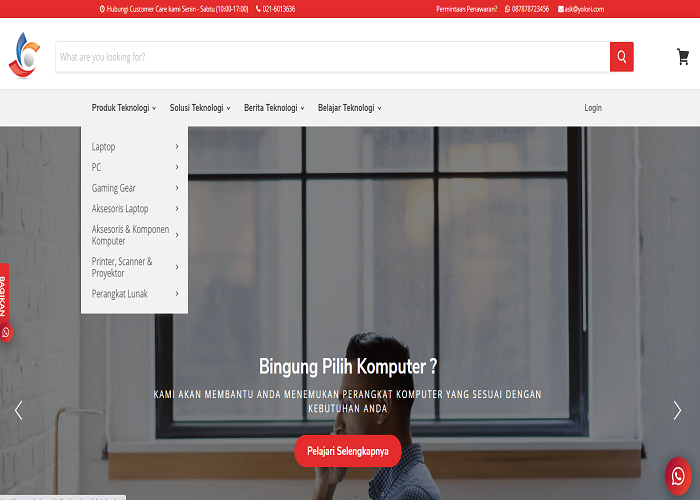The image size is (700, 500).
Task: Click the Yolori logo in header
Action: click(x=23, y=56)
